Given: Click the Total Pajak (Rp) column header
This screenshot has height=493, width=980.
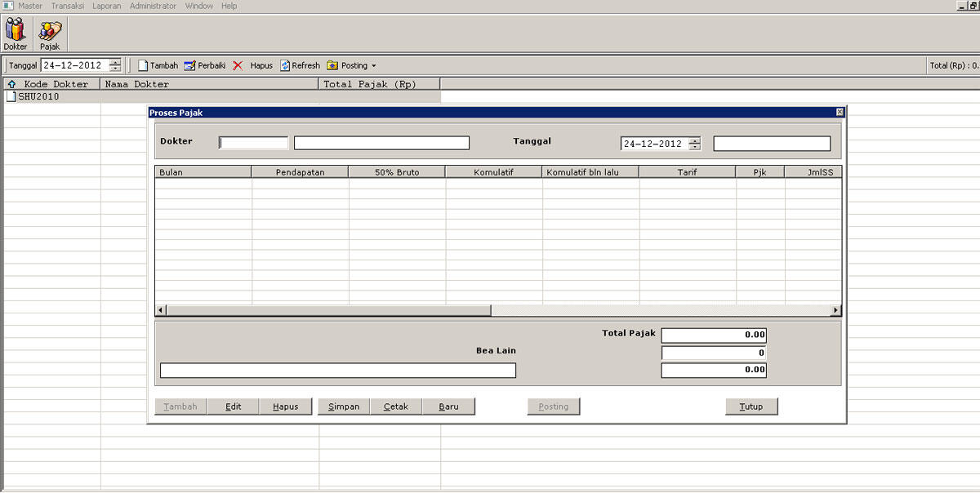Looking at the screenshot, I should [379, 84].
